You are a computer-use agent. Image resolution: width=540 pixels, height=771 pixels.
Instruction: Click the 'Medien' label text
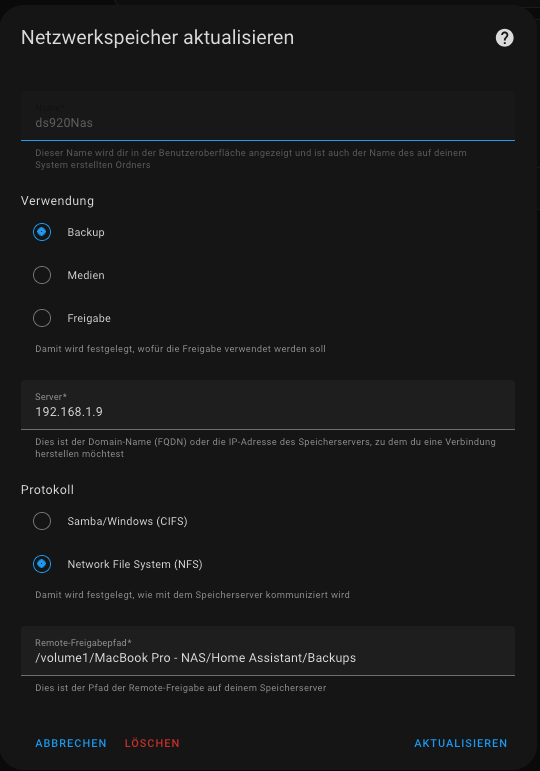click(86, 275)
